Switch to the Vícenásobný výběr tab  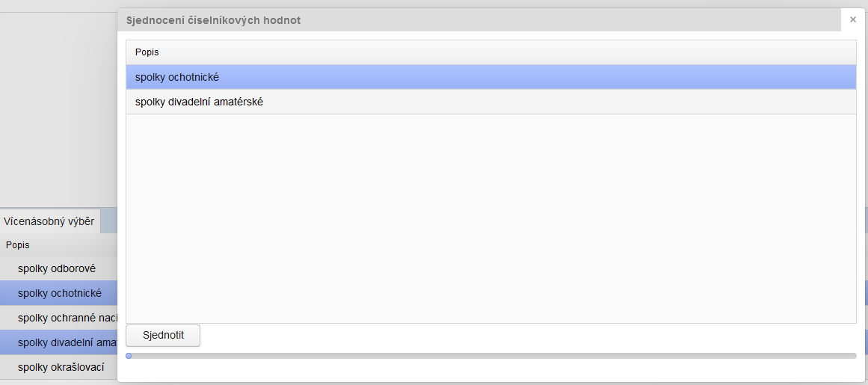49,221
